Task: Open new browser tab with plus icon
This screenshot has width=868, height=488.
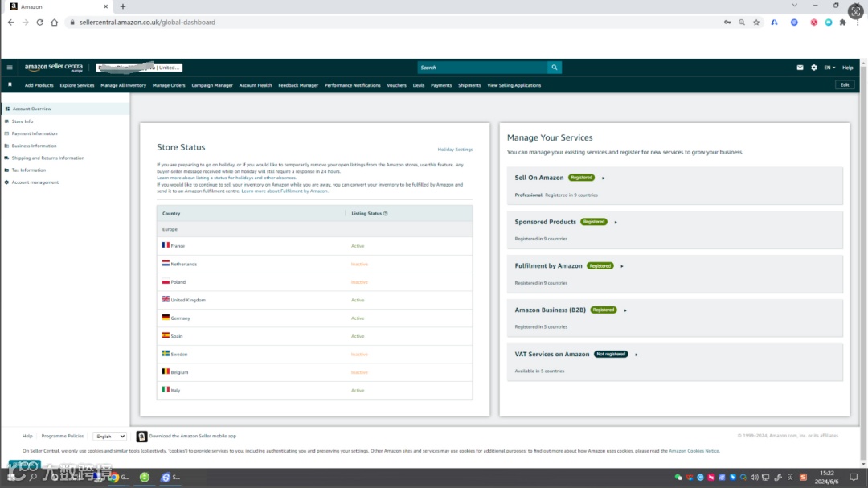Action: pos(123,6)
